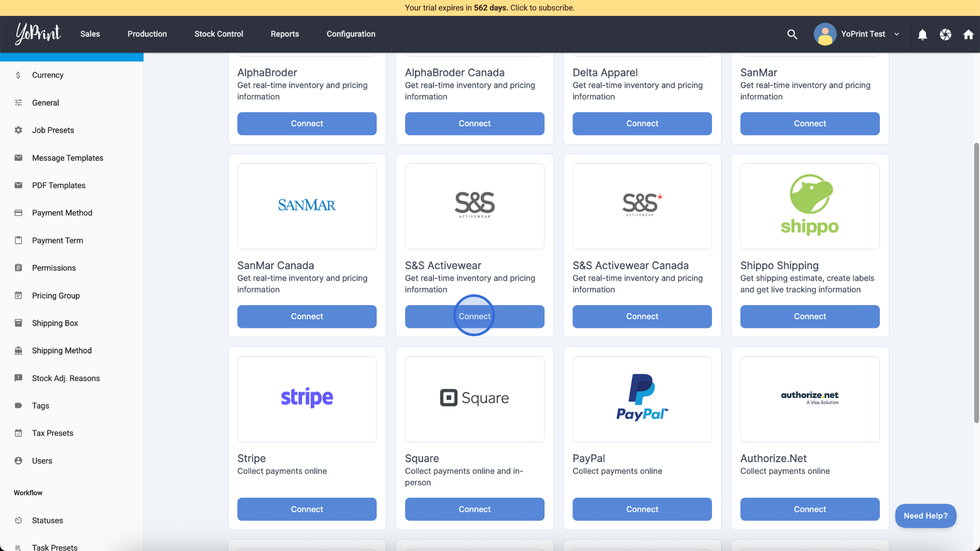This screenshot has height=551, width=980.
Task: Click the Stripe logo thumbnail
Action: click(307, 399)
